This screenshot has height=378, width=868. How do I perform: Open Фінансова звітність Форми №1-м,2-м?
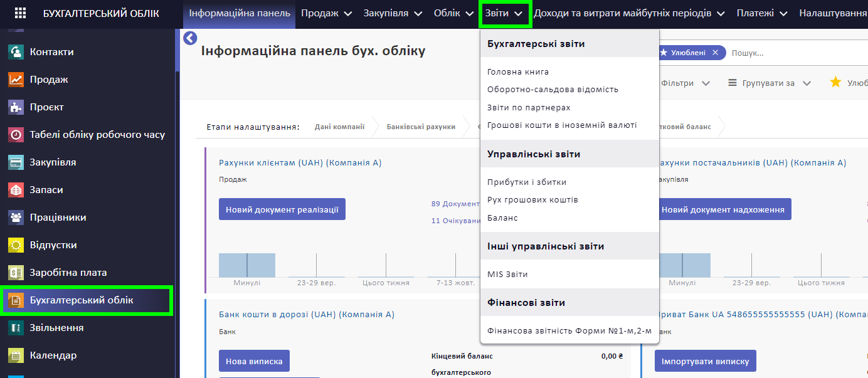[569, 331]
